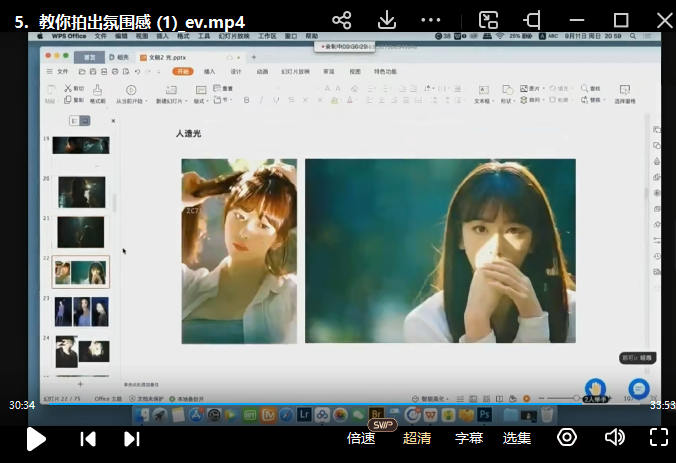The image size is (676, 463).
Task: Open the 倍速 playback speed menu
Action: 361,438
